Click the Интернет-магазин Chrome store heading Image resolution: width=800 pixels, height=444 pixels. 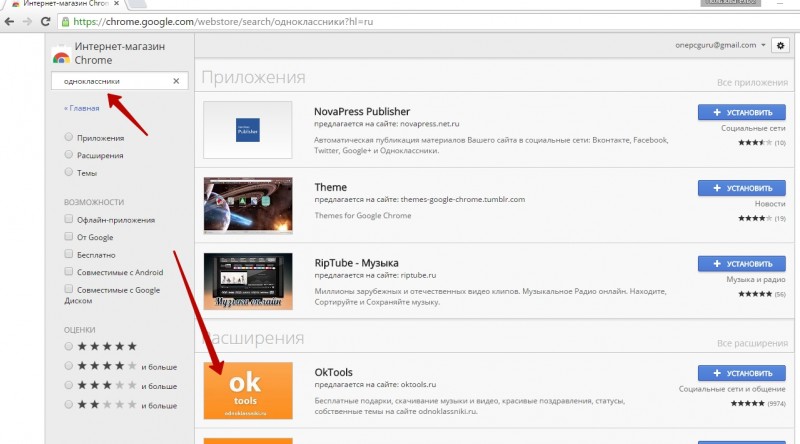pos(119,53)
